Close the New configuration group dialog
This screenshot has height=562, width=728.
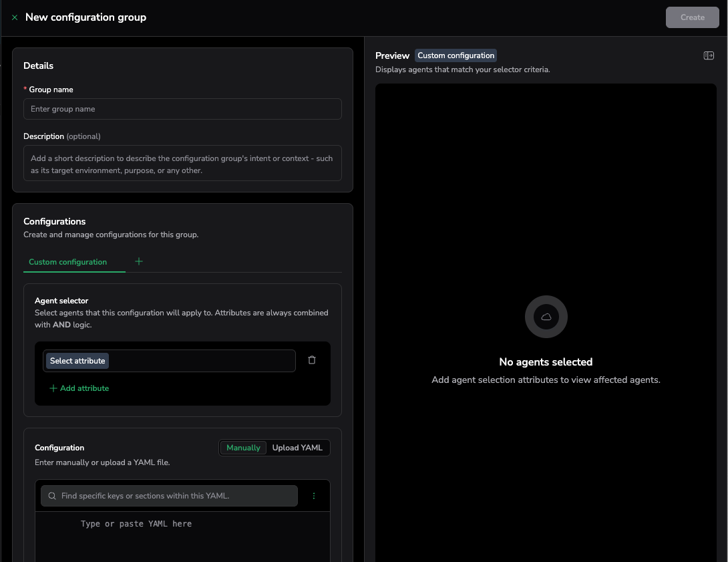[x=15, y=17]
